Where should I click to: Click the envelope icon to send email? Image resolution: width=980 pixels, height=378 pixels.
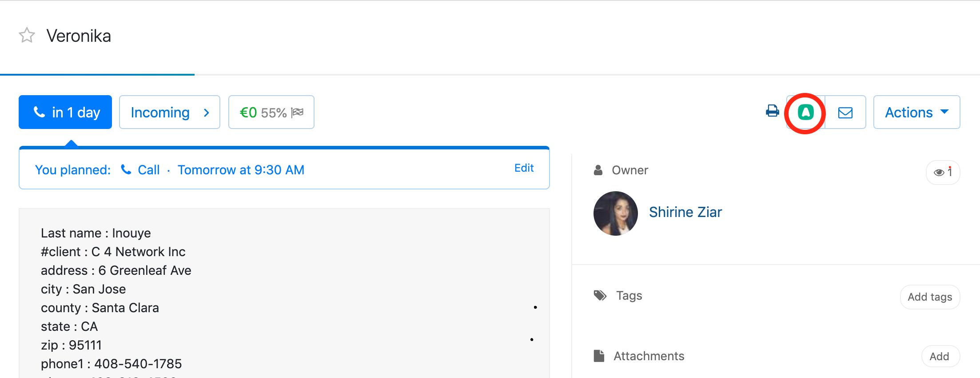[845, 112]
